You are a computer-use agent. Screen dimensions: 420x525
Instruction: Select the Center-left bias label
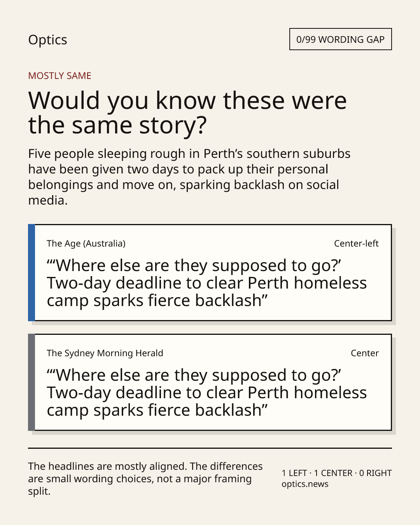[x=356, y=243]
